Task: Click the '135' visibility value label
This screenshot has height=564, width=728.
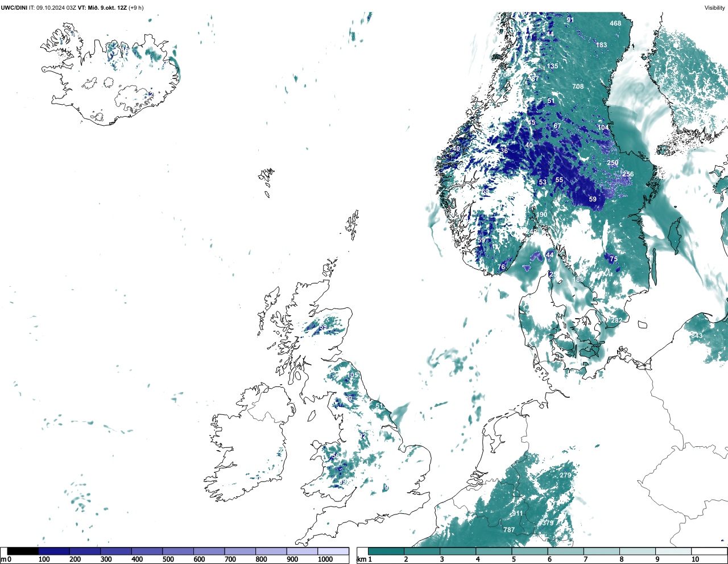Action: click(x=553, y=66)
